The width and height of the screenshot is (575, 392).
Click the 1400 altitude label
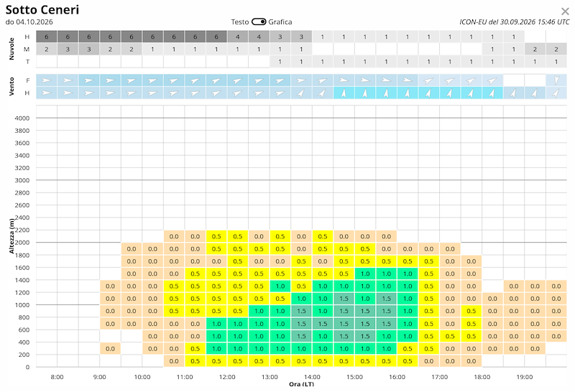(x=22, y=280)
